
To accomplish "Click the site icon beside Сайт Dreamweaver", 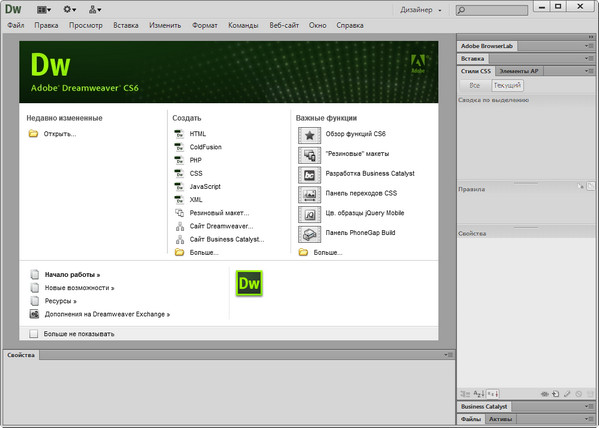I will pos(180,226).
